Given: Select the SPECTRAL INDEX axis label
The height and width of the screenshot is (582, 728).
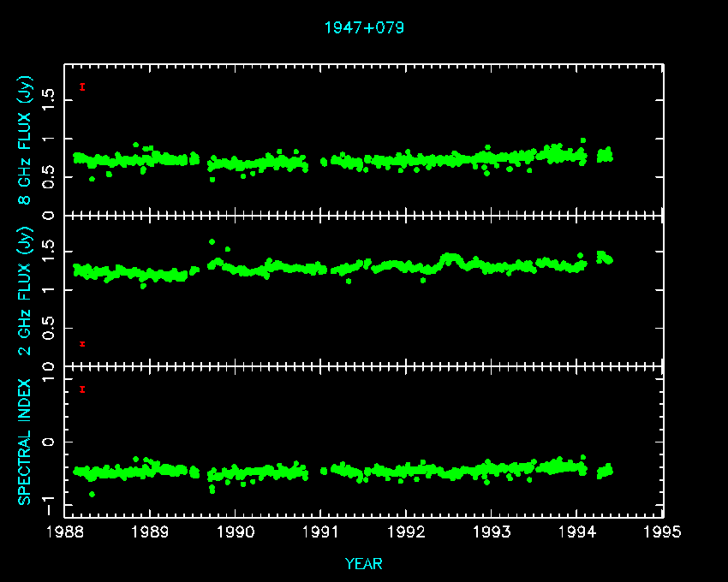Looking at the screenshot, I should point(25,442).
